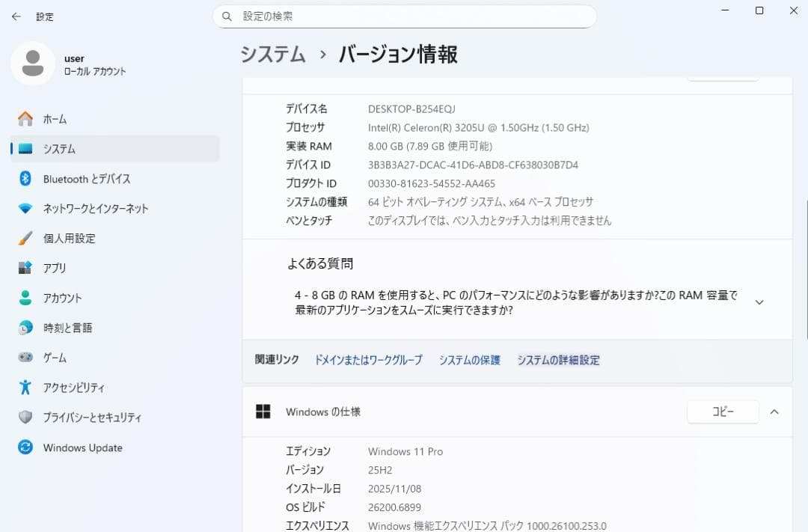Click the search magnifier icon
Screen dimensions: 808x532
(227, 16)
